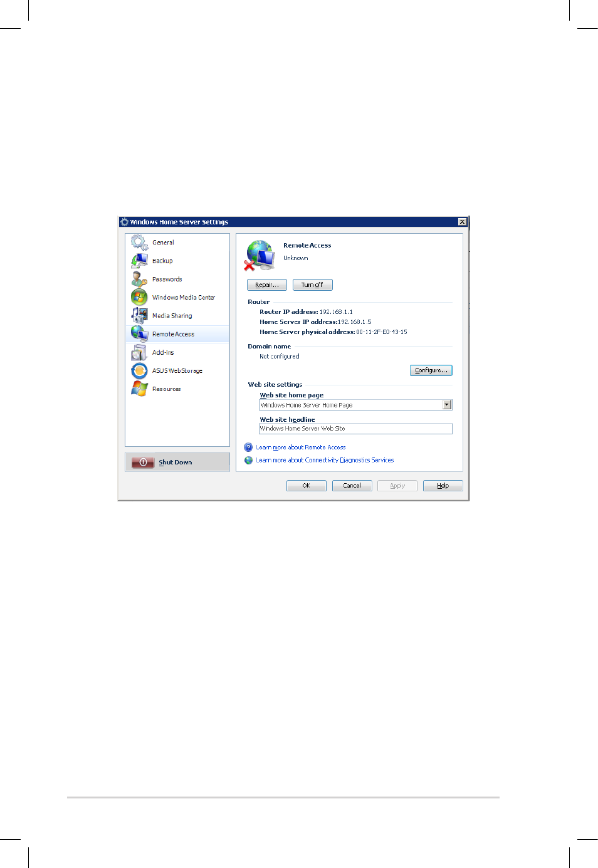Image resolution: width=598 pixels, height=868 pixels.
Task: Click the Passwords user icon
Action: click(139, 279)
